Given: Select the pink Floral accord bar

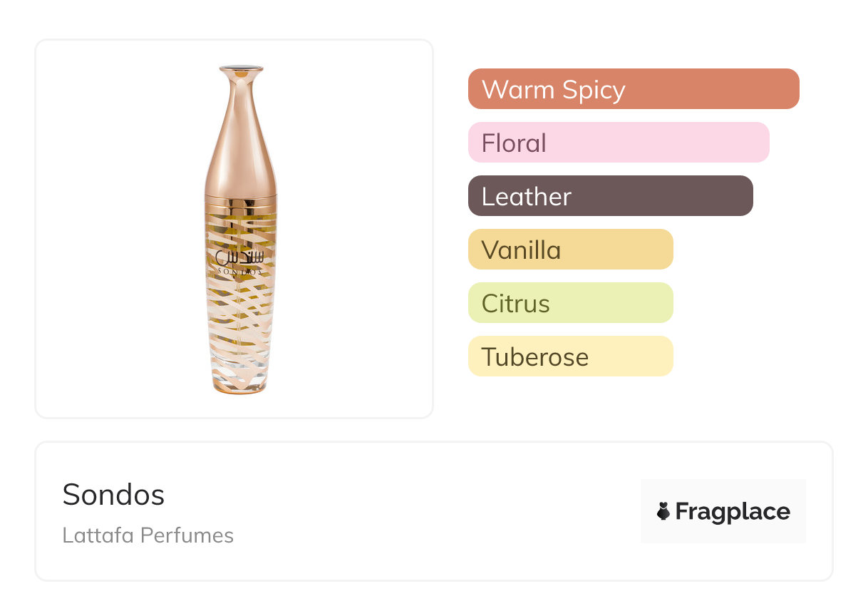Looking at the screenshot, I should coord(618,143).
